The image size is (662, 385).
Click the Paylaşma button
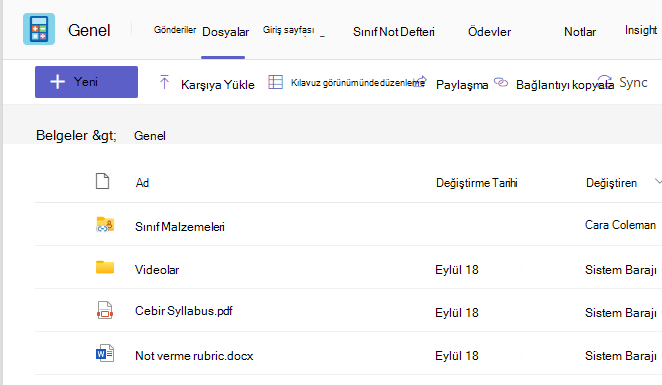coord(462,84)
